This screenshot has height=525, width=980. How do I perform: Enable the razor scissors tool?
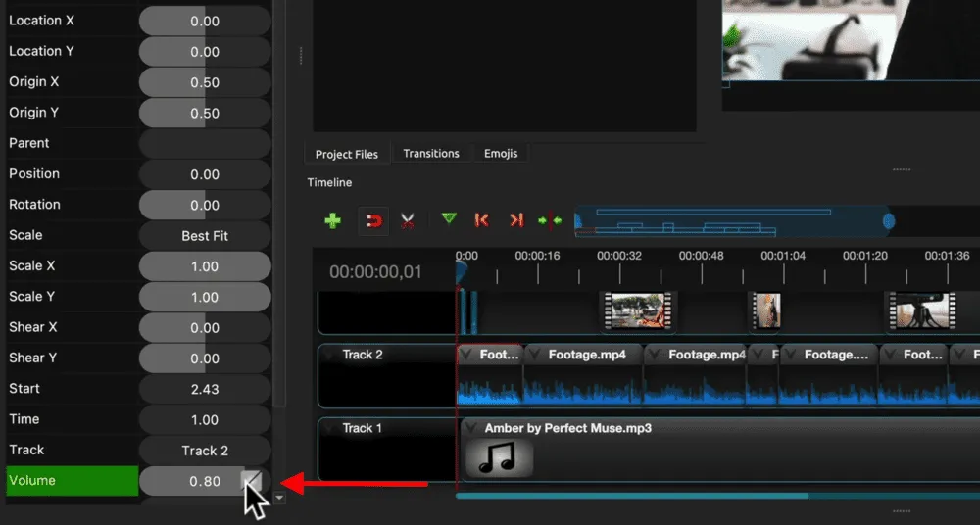408,221
